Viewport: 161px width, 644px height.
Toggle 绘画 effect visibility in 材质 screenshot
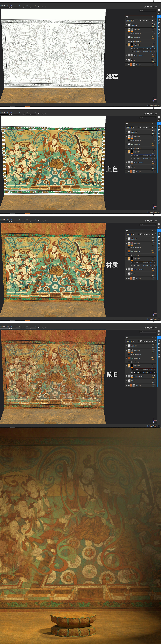[132, 263]
